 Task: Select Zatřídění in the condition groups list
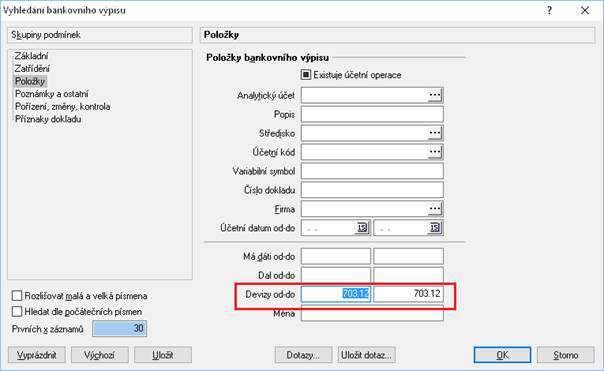pos(32,69)
